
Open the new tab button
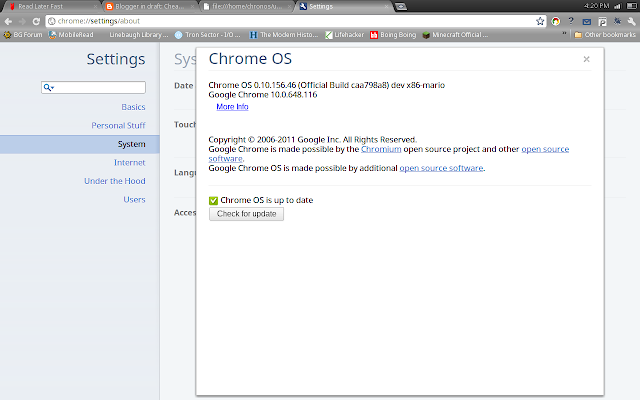pyautogui.click(x=401, y=7)
